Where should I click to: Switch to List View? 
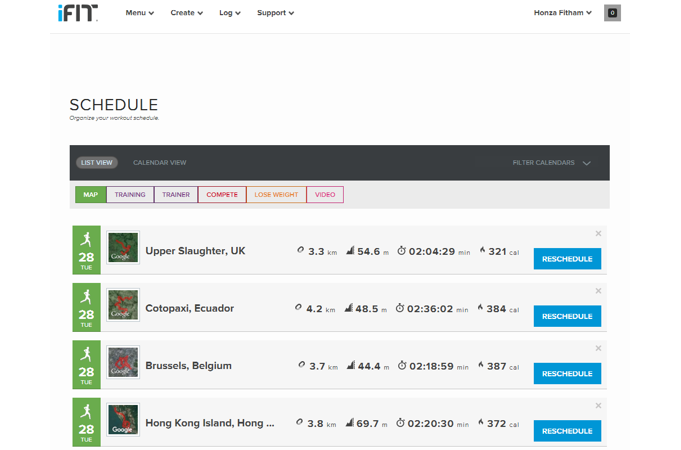point(96,163)
